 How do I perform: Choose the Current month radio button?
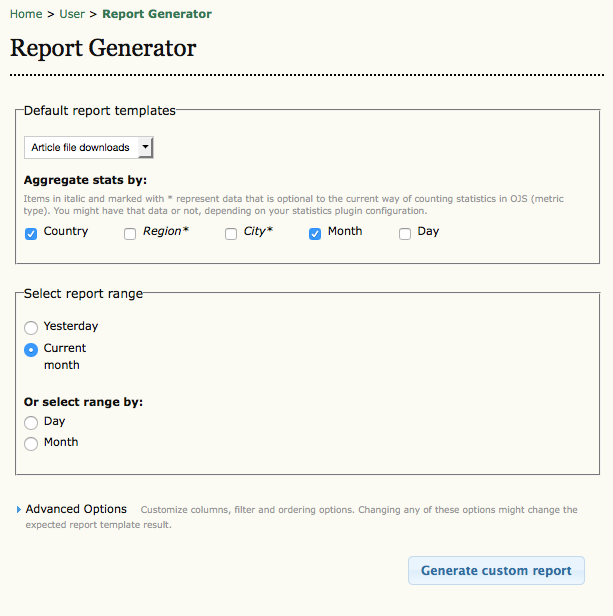pyautogui.click(x=31, y=349)
